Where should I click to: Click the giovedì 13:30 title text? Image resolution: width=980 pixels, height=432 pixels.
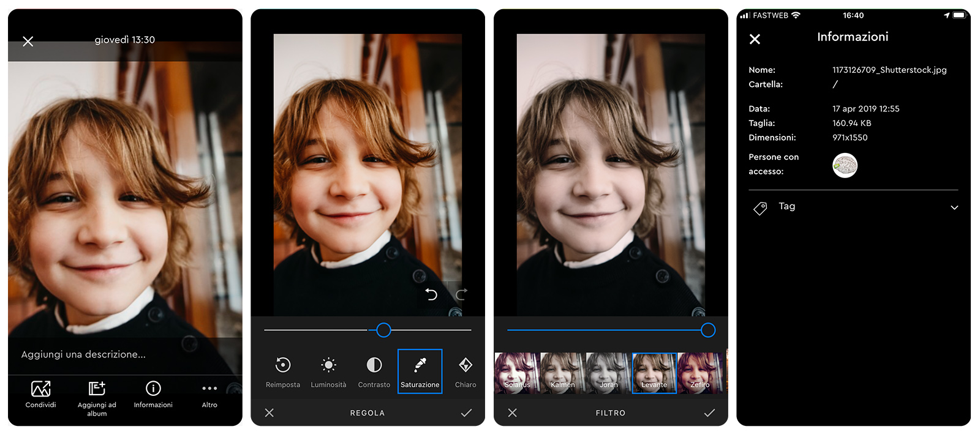coord(125,40)
